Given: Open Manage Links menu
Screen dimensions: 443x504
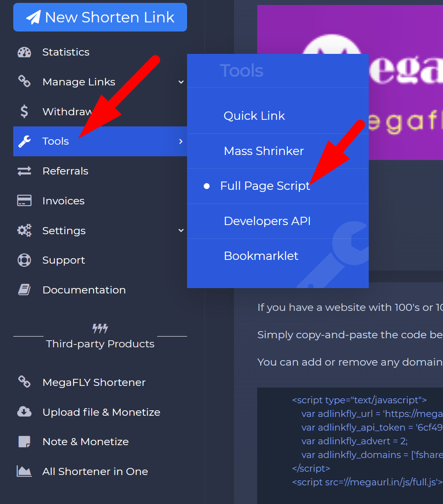Looking at the screenshot, I should tap(79, 82).
